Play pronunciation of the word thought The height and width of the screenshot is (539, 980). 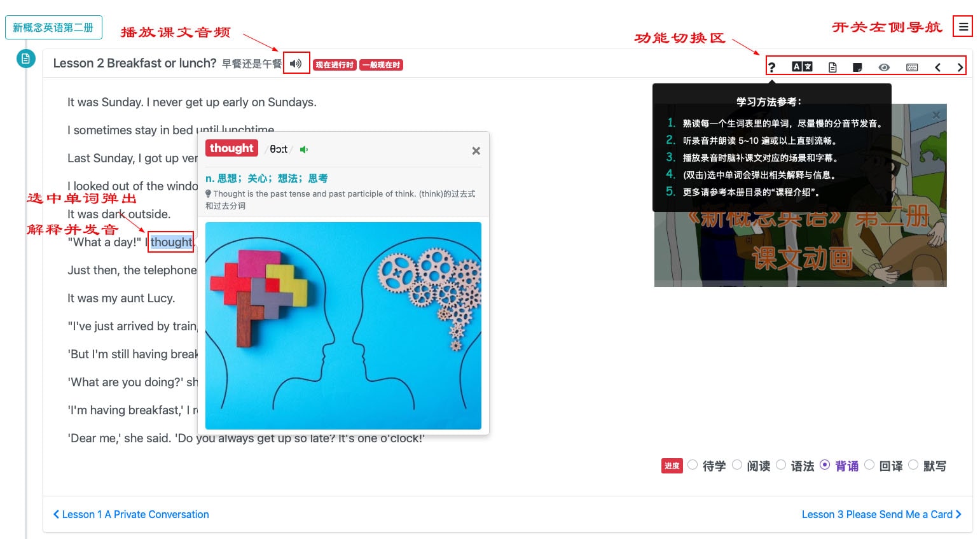(304, 150)
